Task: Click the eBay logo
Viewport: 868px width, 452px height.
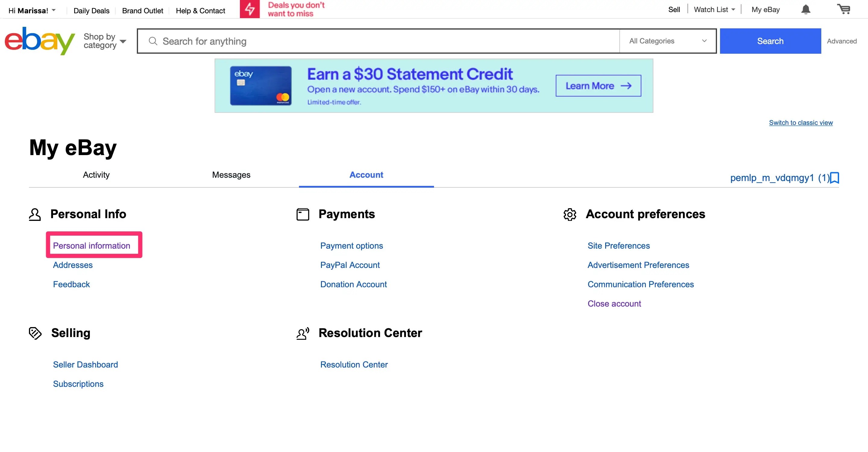Action: click(39, 41)
